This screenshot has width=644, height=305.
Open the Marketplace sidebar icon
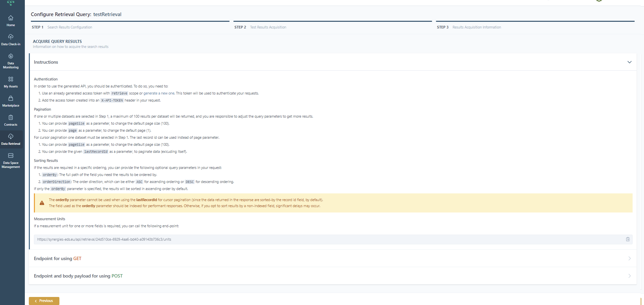point(11,101)
